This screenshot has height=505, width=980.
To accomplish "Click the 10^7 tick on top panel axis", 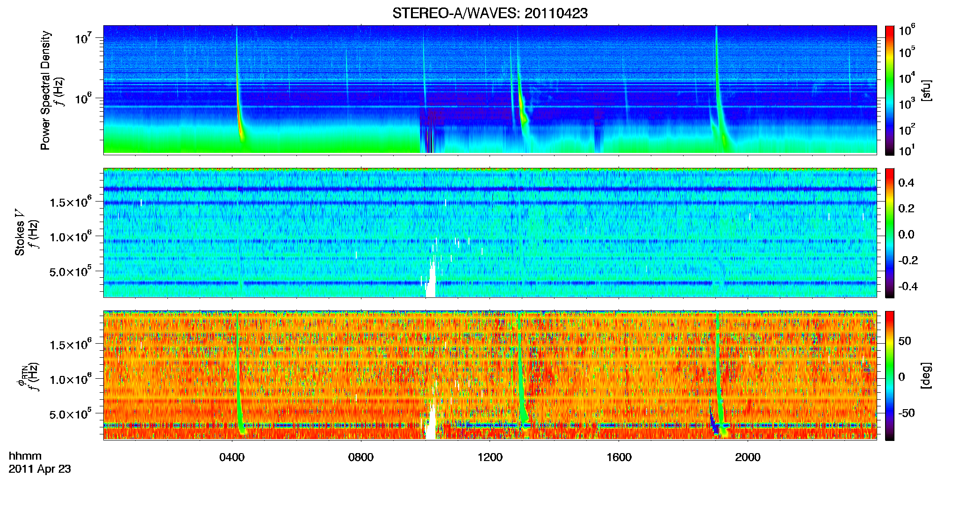I will click(x=83, y=37).
